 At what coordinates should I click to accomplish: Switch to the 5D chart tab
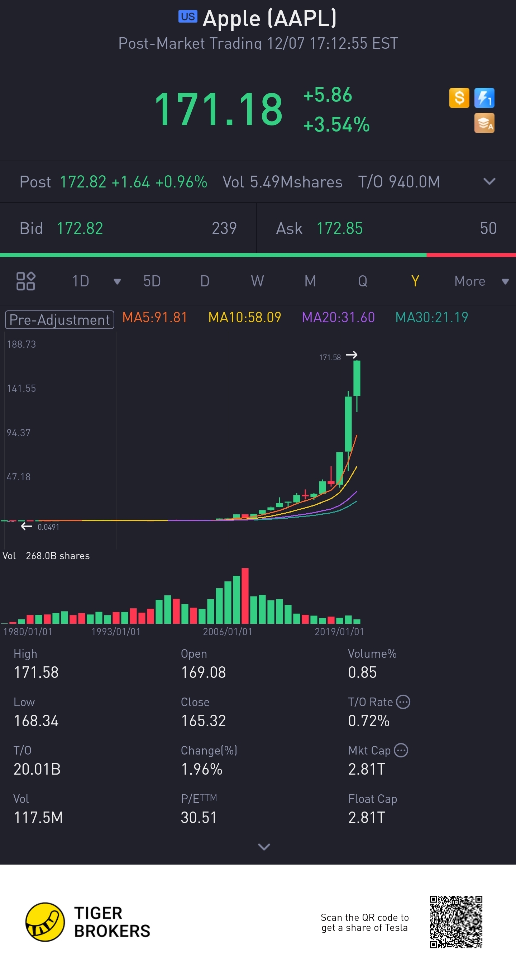click(x=152, y=281)
